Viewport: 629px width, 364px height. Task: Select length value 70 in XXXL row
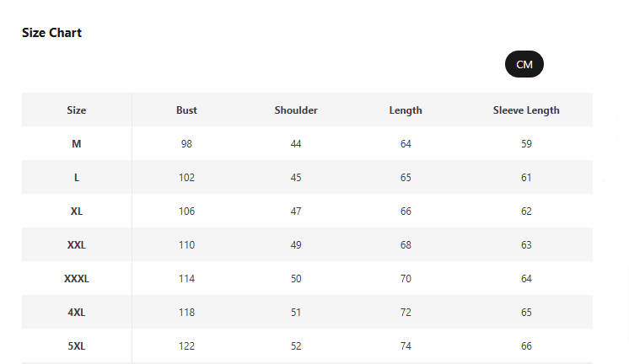point(406,279)
